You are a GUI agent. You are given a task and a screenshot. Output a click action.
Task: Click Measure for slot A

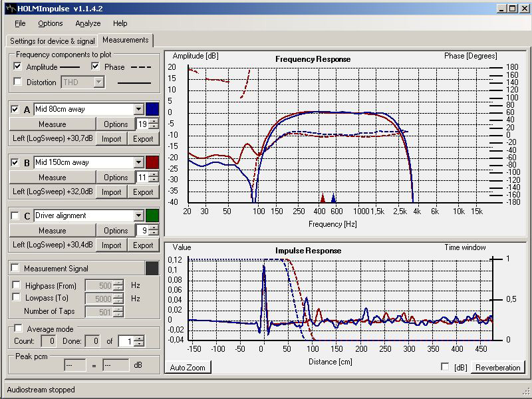point(53,124)
